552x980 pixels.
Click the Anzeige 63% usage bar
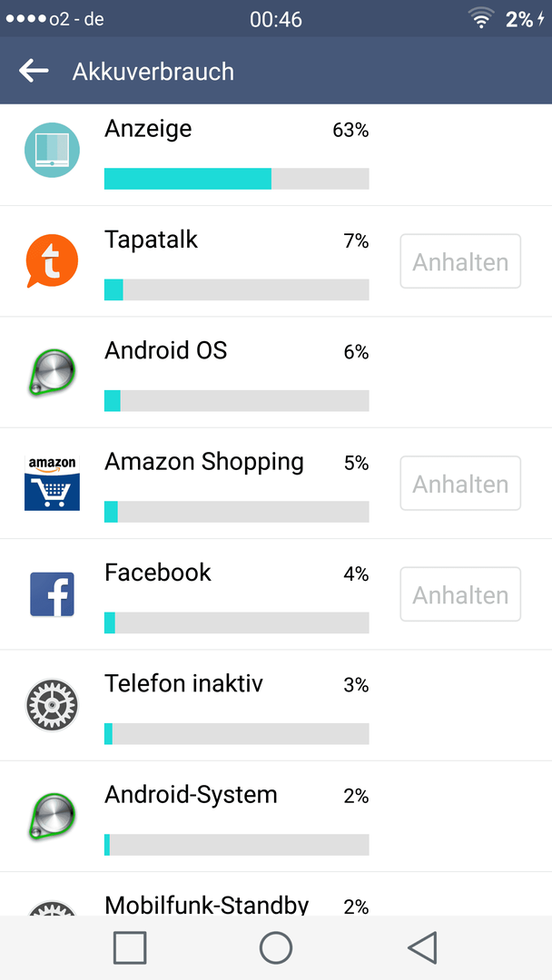point(236,179)
